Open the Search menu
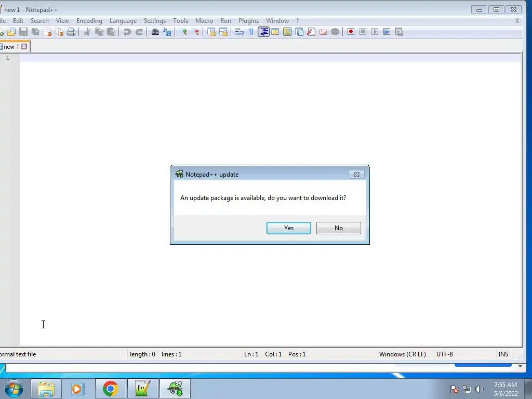This screenshot has width=532, height=399. coord(39,21)
